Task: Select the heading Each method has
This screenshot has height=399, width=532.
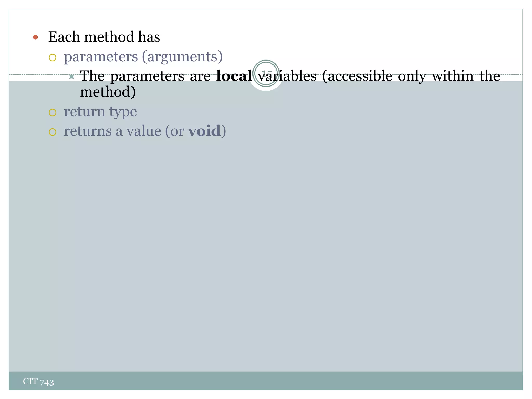Action: tap(104, 37)
